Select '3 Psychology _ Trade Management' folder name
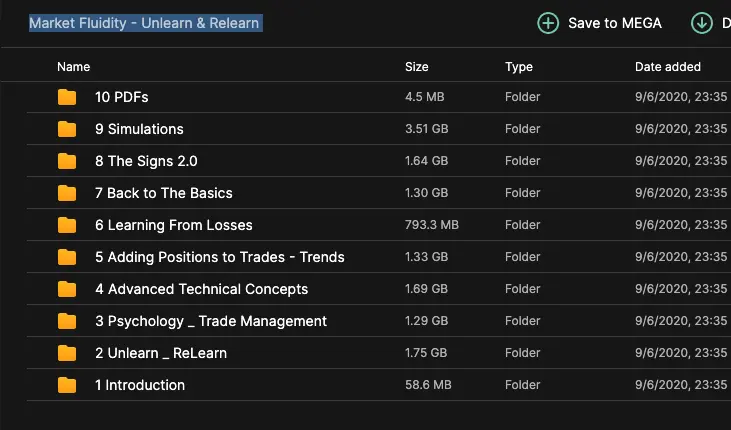The width and height of the screenshot is (731, 430). 211,321
